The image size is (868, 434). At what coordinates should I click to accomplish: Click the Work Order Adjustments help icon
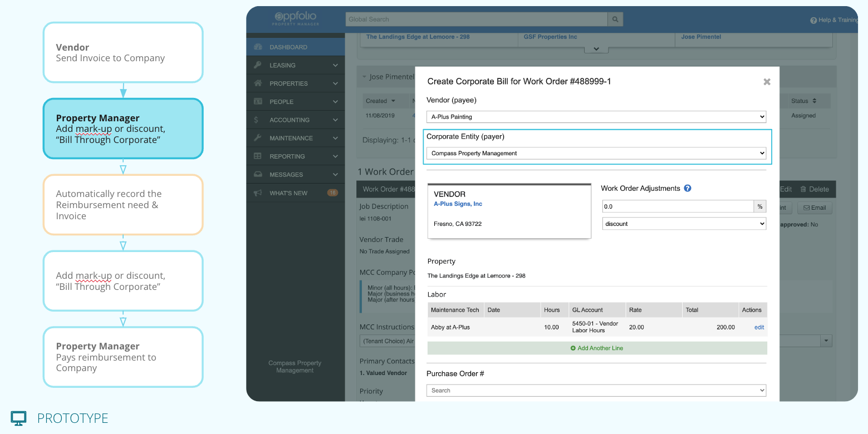pyautogui.click(x=688, y=188)
